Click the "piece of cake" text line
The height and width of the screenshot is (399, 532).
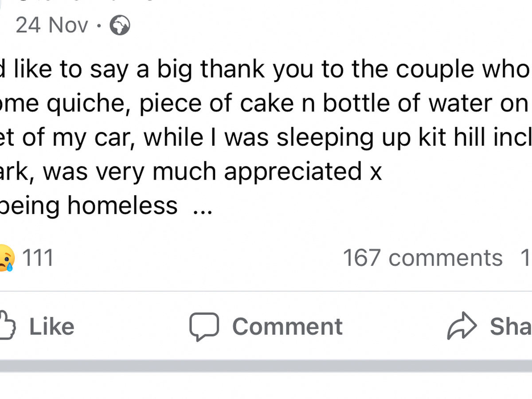(x=266, y=104)
